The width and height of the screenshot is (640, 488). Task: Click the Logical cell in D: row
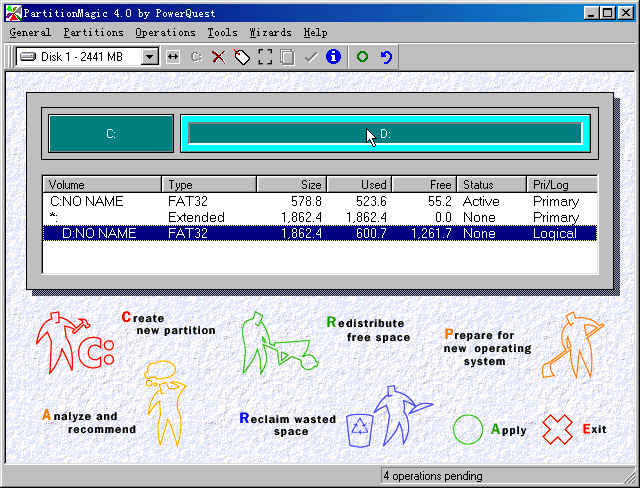[x=555, y=233]
